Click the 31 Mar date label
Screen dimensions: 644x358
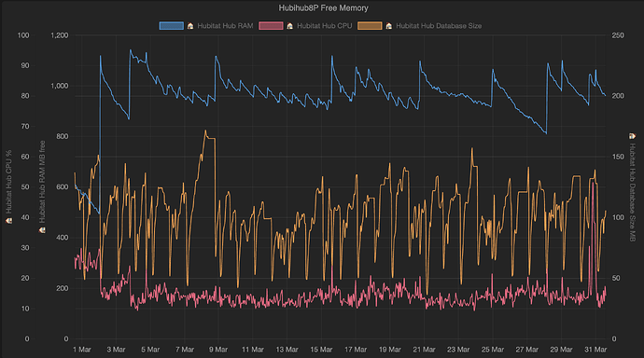595,350
